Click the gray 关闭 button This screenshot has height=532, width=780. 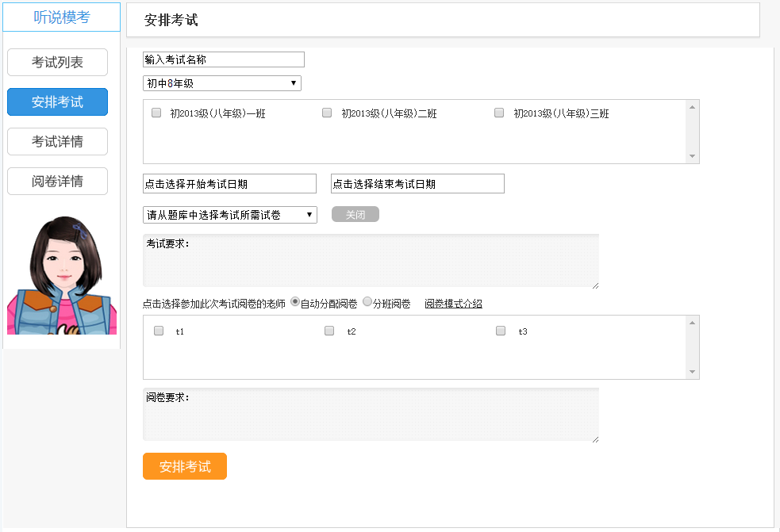[355, 214]
